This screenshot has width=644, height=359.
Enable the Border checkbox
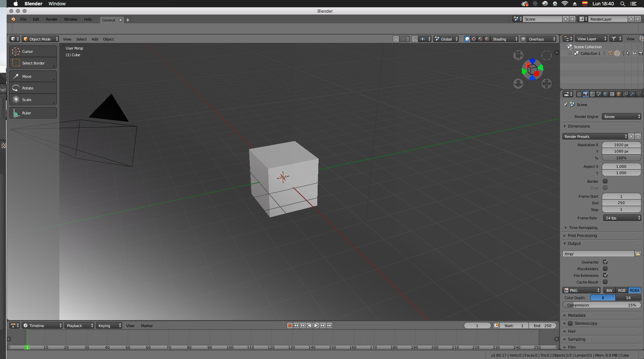[605, 181]
